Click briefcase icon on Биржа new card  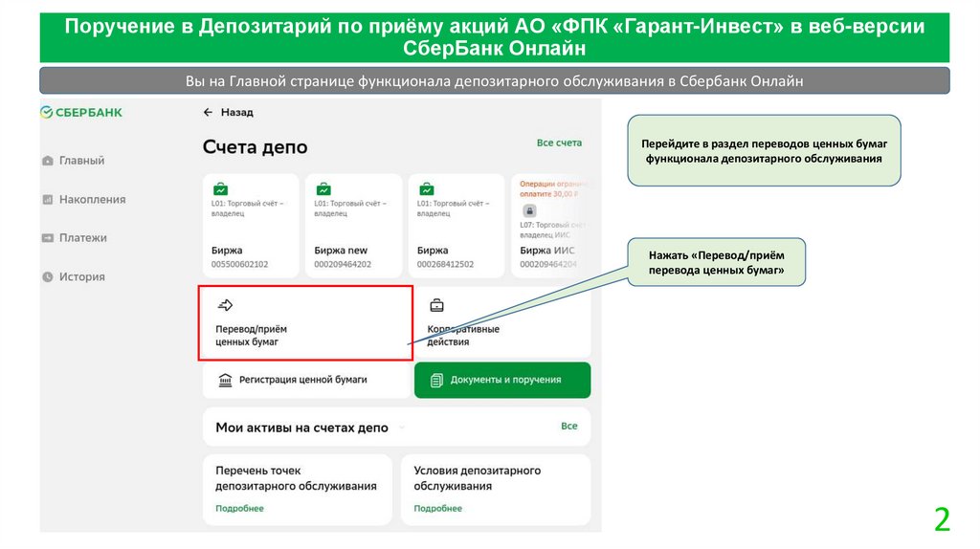coord(323,188)
